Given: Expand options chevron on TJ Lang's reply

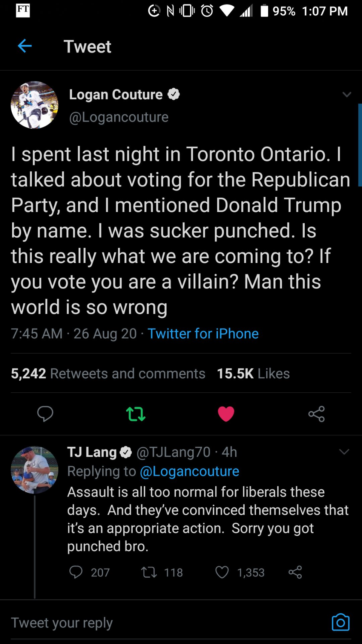Looking at the screenshot, I should (x=344, y=452).
